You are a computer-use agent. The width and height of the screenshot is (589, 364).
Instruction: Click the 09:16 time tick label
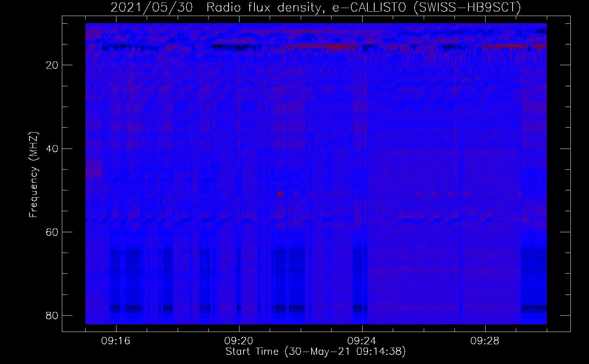(116, 341)
